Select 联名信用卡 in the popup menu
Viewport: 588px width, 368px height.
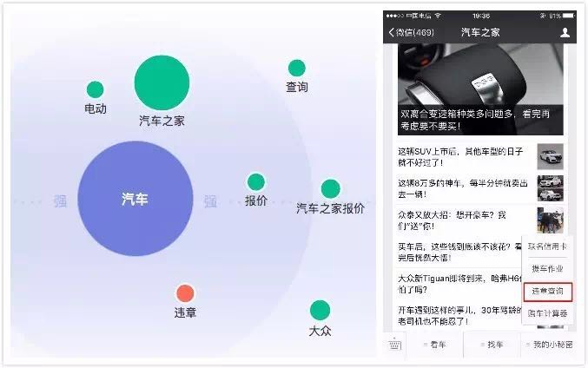(x=547, y=246)
